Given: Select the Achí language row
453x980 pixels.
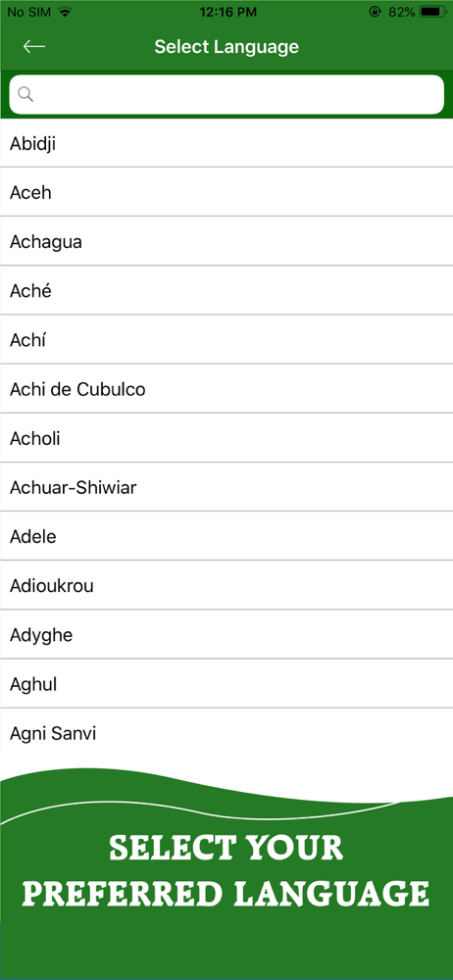Looking at the screenshot, I should [x=226, y=339].
